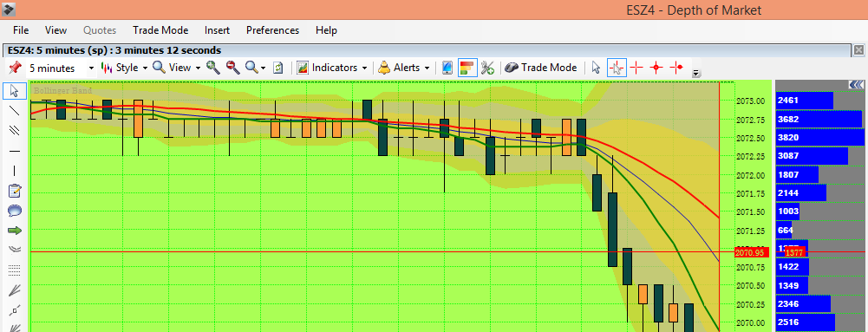Select the diagonal trend line drawing tool
868x332 pixels.
[x=15, y=110]
